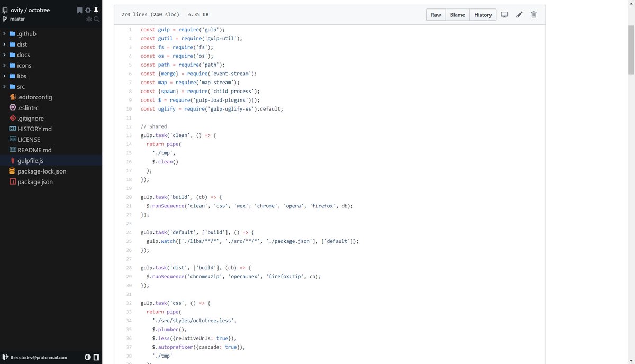The image size is (635, 364).
Task: Expand the src folder chevron
Action: coord(4,87)
